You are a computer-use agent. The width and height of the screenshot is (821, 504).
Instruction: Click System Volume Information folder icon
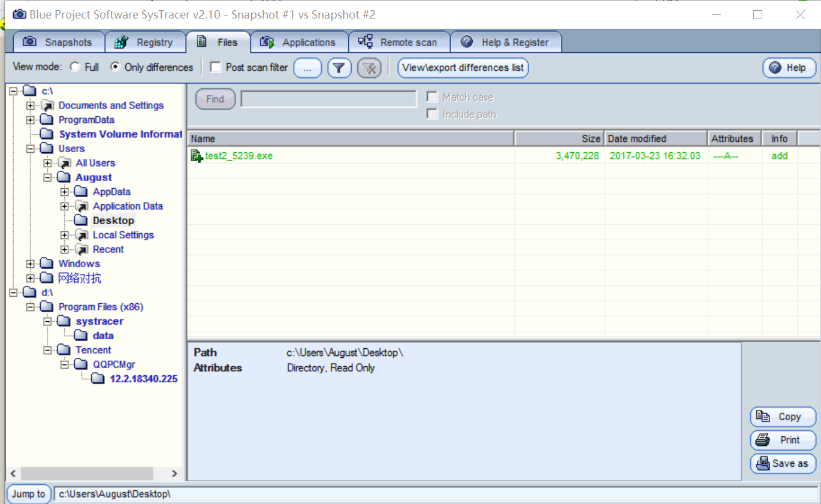(x=47, y=134)
